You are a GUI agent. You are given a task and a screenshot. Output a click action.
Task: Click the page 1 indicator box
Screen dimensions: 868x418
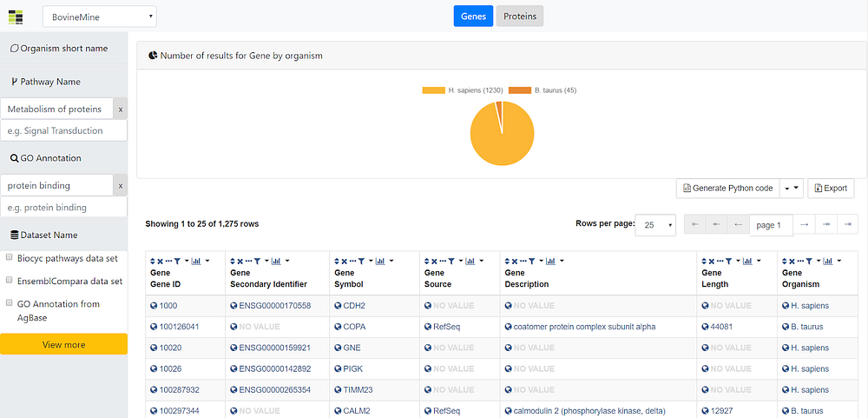pos(771,225)
